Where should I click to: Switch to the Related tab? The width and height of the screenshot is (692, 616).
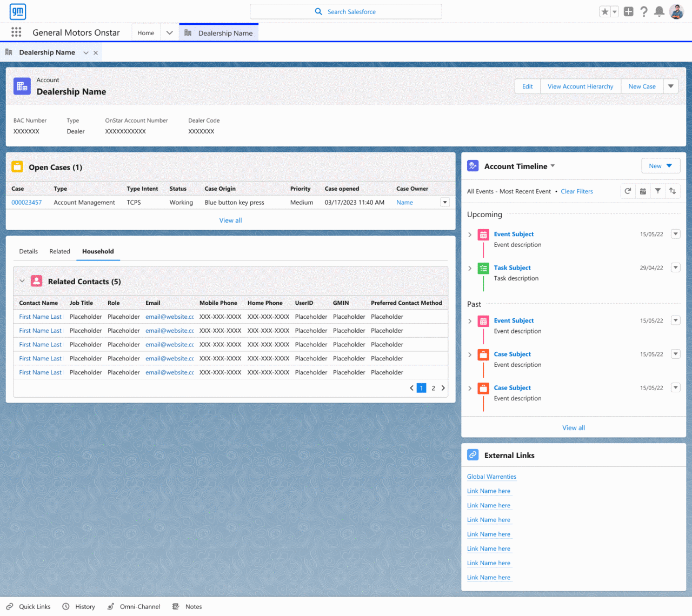(x=60, y=251)
